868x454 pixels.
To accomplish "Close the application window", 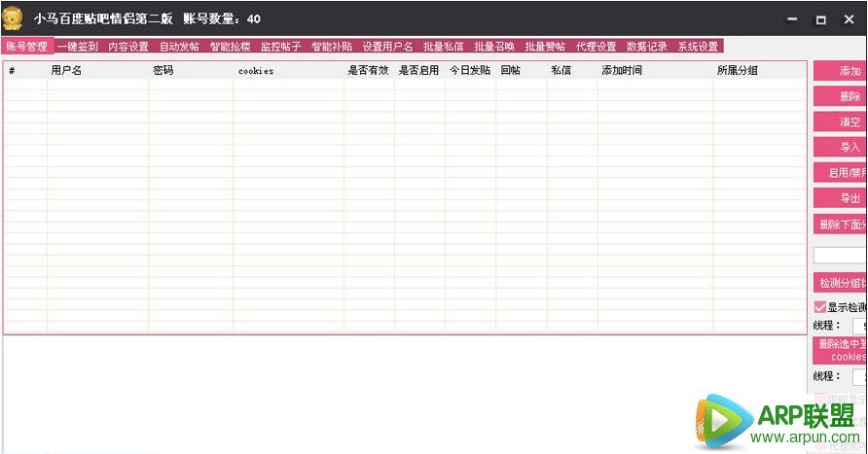I will click(849, 19).
